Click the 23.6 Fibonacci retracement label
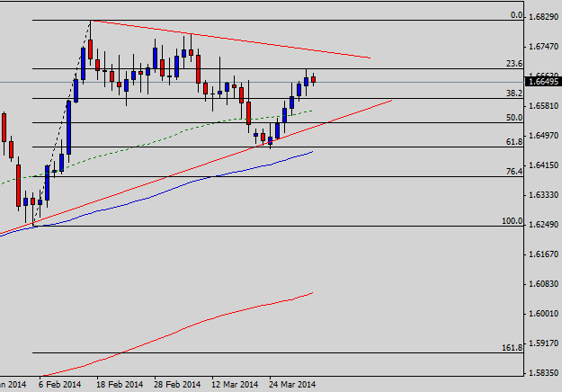 point(514,64)
